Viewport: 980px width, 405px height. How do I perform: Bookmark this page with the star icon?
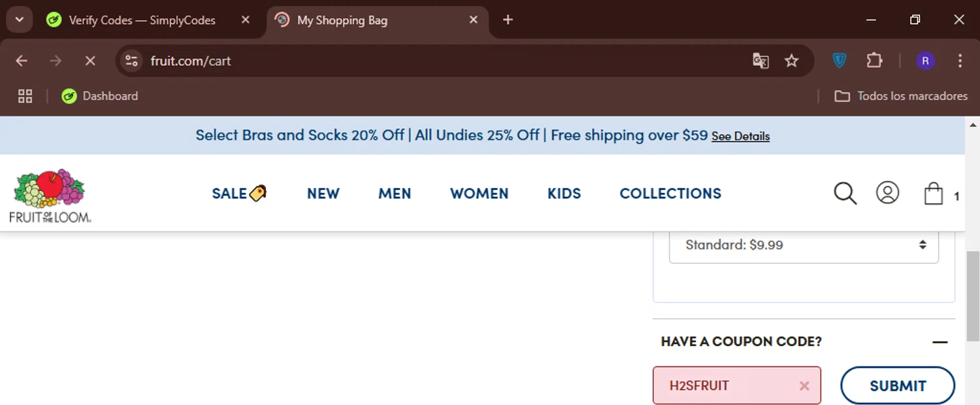point(791,61)
